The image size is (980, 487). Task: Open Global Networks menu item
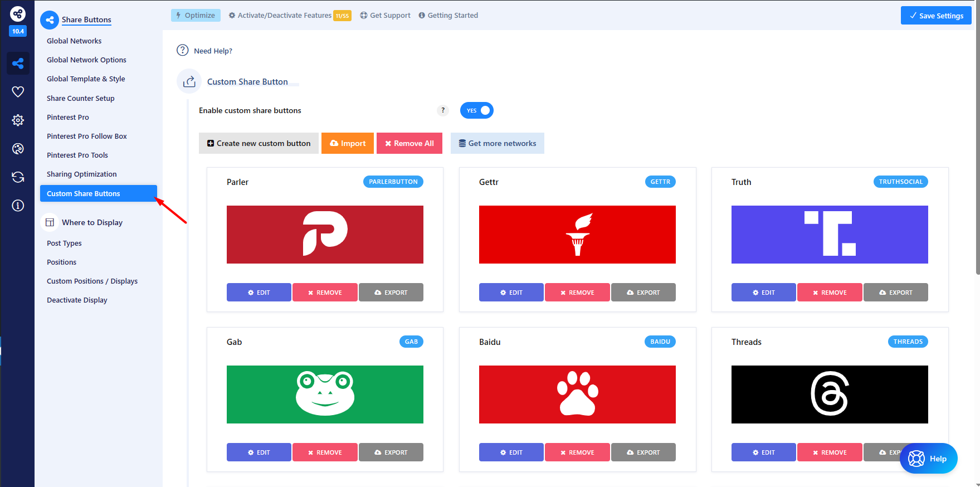(x=74, y=41)
